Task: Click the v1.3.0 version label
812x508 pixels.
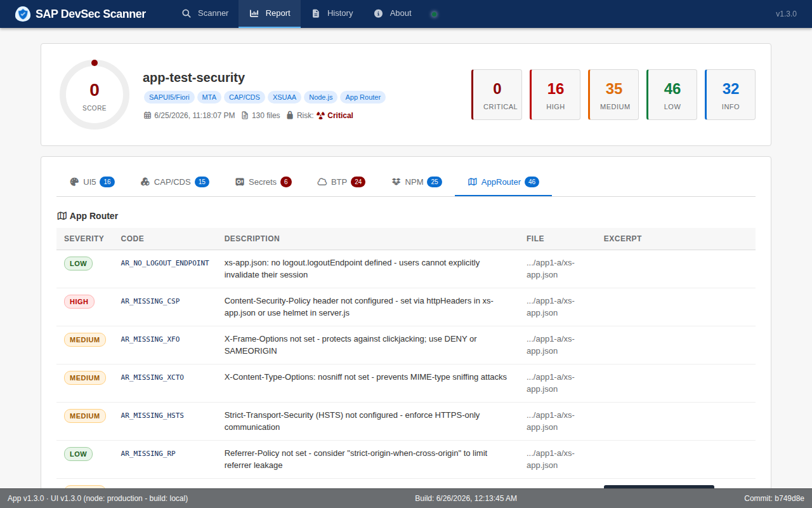Action: 786,13
